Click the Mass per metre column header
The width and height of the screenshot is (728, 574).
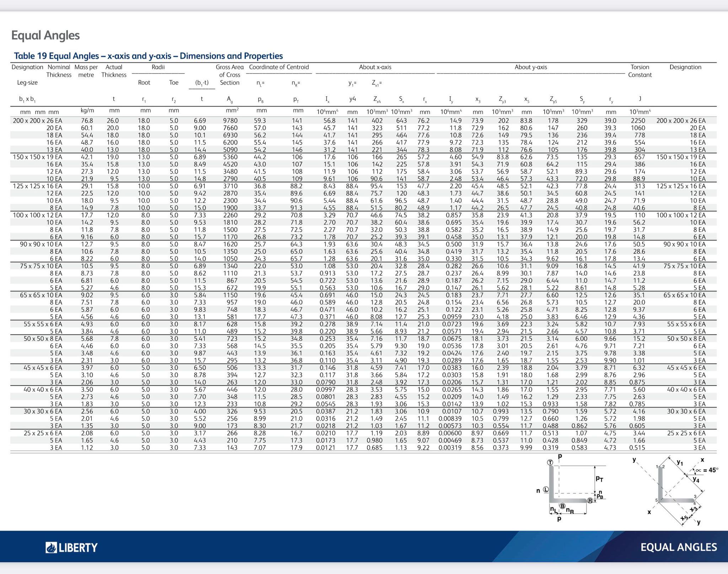tap(86, 71)
